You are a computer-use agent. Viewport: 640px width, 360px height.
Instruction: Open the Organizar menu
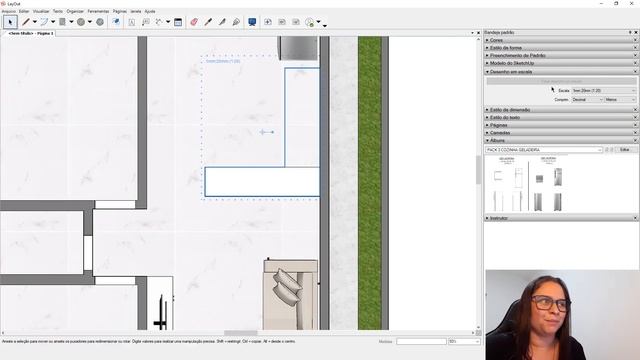75,11
